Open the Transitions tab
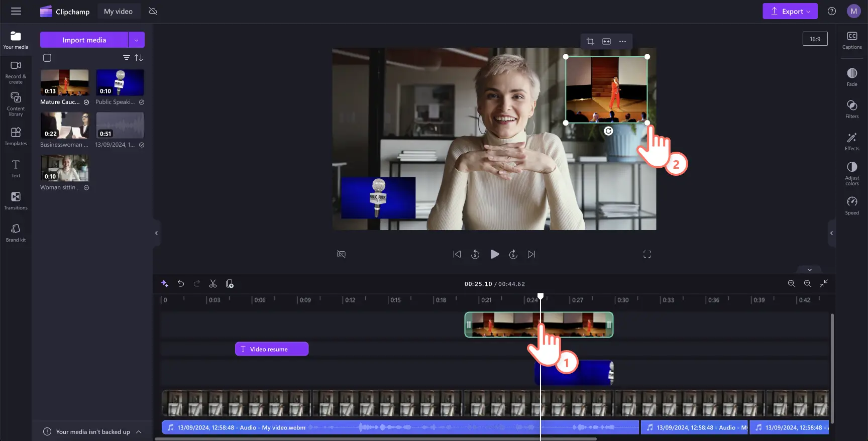 coord(16,200)
